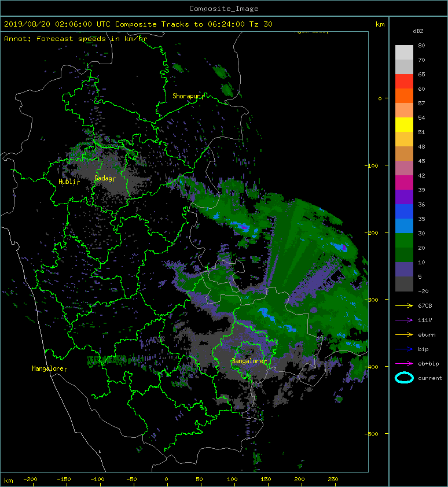Click the 100 tick on bottom axis

point(232,479)
